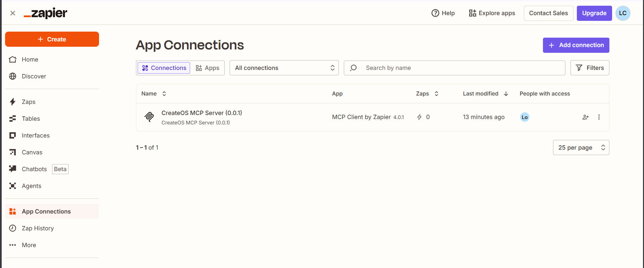Click the orange Create button
The height and width of the screenshot is (268, 644).
(52, 39)
